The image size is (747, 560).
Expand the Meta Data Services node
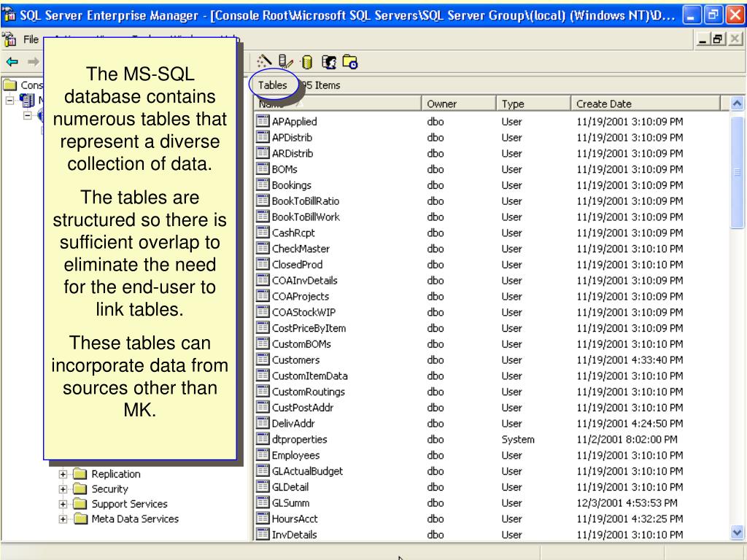pyautogui.click(x=63, y=519)
